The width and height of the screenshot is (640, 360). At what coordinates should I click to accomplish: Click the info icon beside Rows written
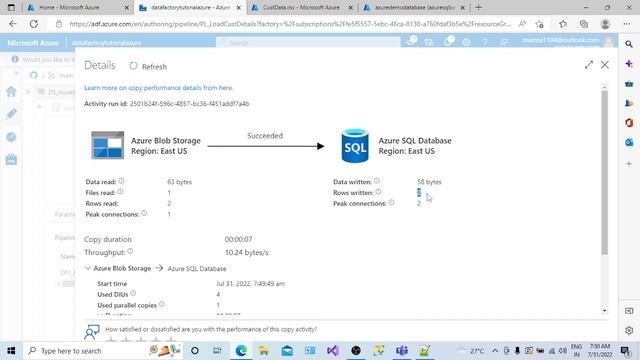(x=378, y=192)
